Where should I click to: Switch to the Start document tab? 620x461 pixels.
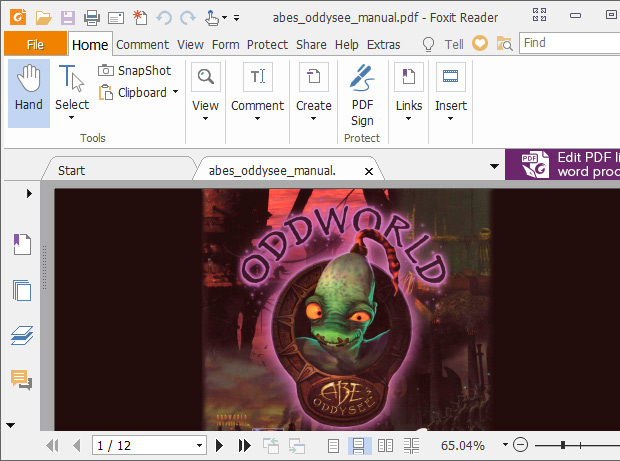(x=71, y=170)
